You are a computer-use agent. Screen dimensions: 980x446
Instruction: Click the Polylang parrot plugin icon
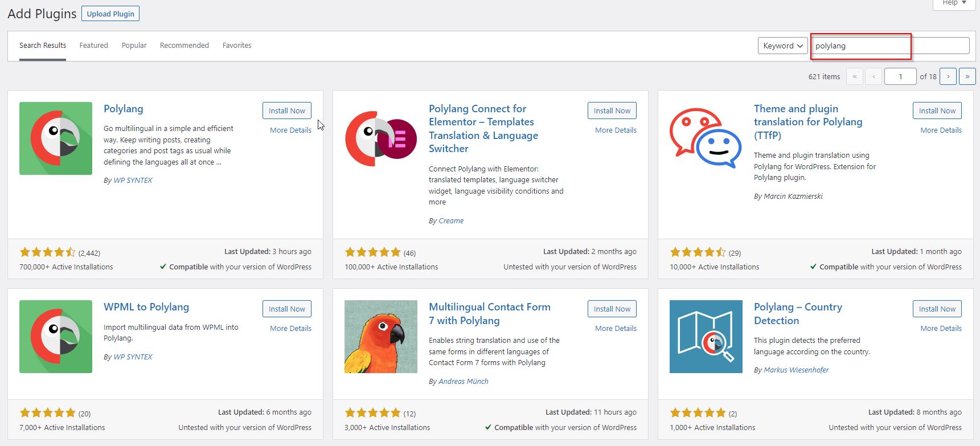point(56,138)
